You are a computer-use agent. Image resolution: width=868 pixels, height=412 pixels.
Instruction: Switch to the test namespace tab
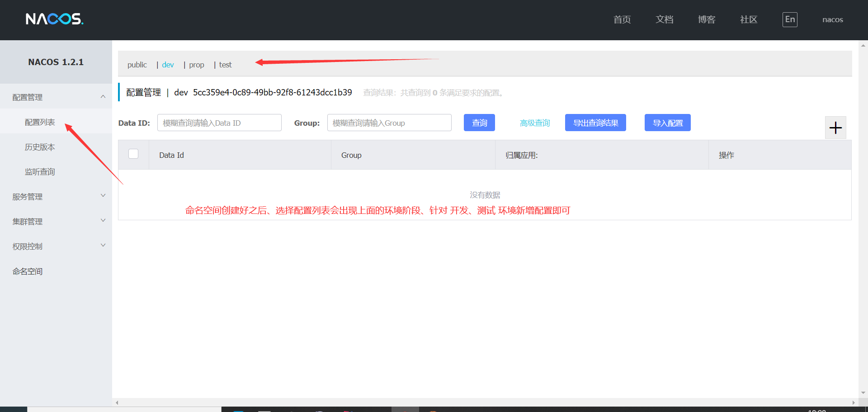coord(225,65)
